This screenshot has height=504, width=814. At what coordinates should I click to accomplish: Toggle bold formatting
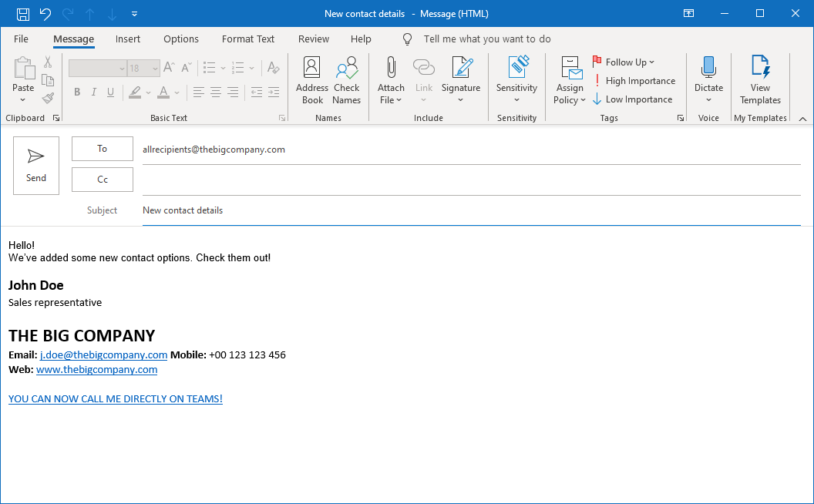coord(77,92)
